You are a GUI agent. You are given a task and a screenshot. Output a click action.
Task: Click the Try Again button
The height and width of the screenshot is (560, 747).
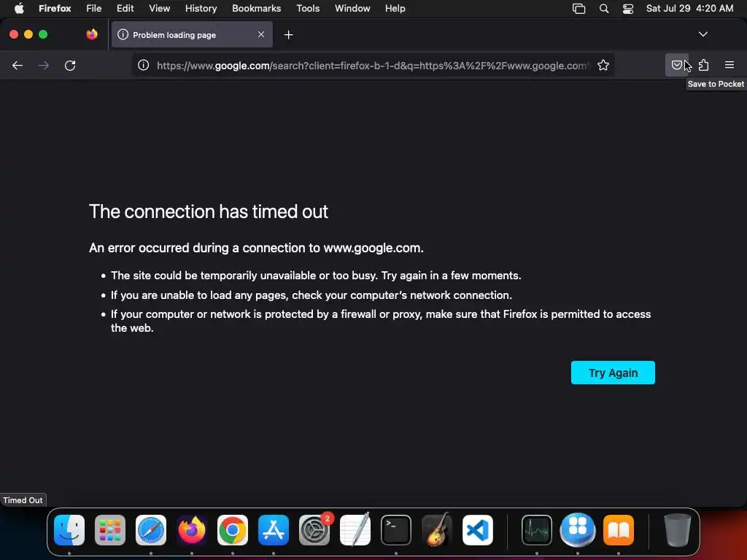tap(613, 373)
